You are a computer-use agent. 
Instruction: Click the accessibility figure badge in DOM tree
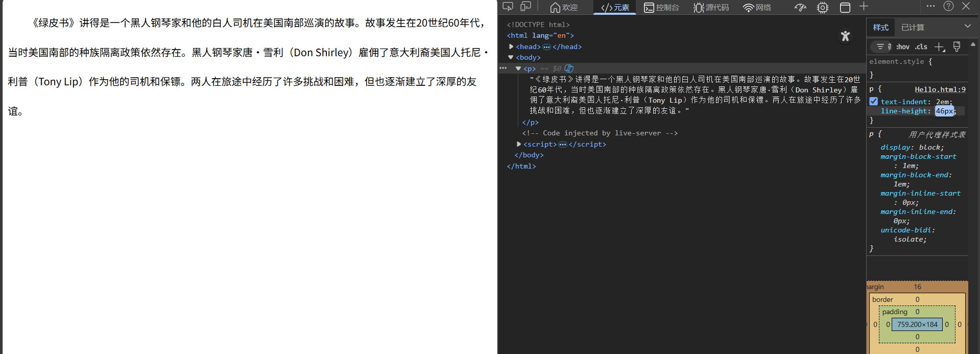click(x=845, y=36)
